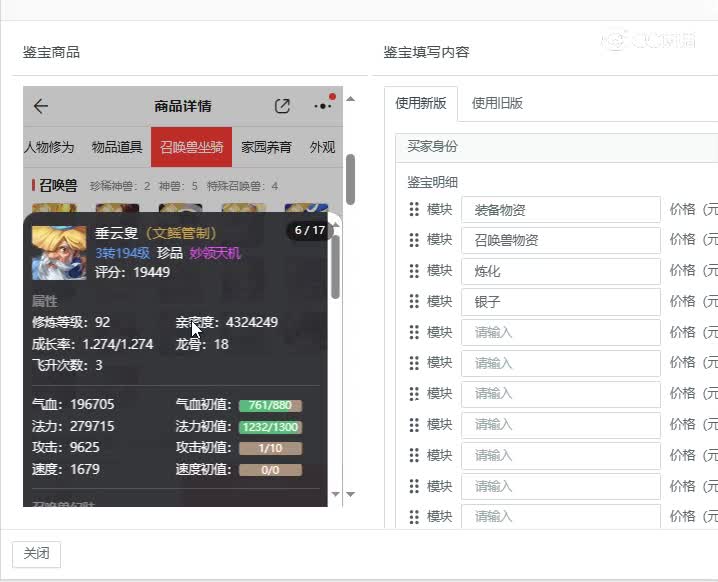Select the 使用旧版 tab
718x582 pixels.
click(x=497, y=103)
